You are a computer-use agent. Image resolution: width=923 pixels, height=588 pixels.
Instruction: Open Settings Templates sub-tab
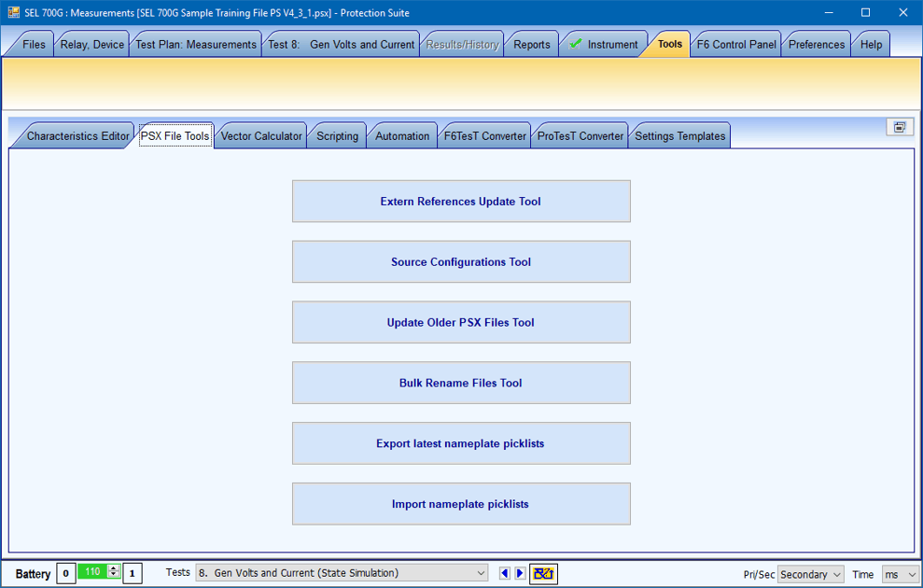pos(680,136)
